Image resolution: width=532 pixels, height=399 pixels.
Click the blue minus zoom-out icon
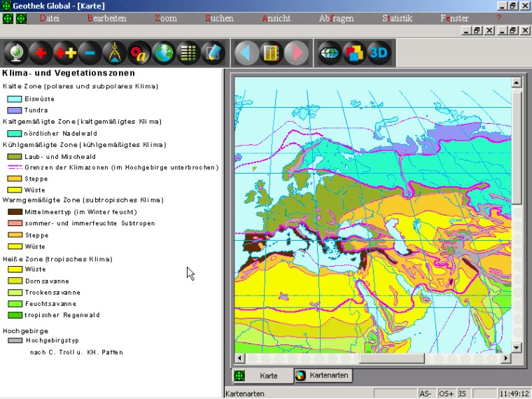click(x=90, y=52)
